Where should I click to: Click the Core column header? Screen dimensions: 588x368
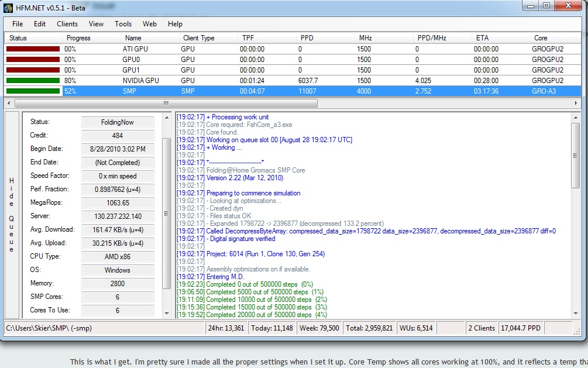(540, 38)
